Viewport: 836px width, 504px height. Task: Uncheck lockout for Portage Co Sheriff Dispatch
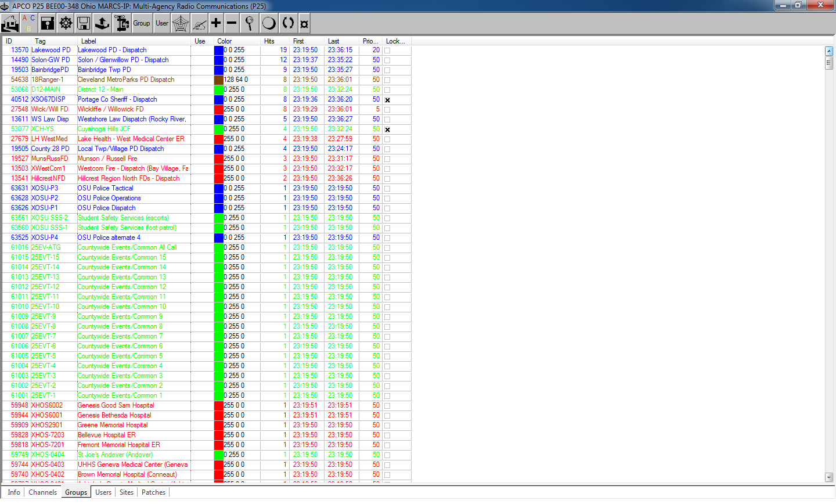click(x=387, y=100)
